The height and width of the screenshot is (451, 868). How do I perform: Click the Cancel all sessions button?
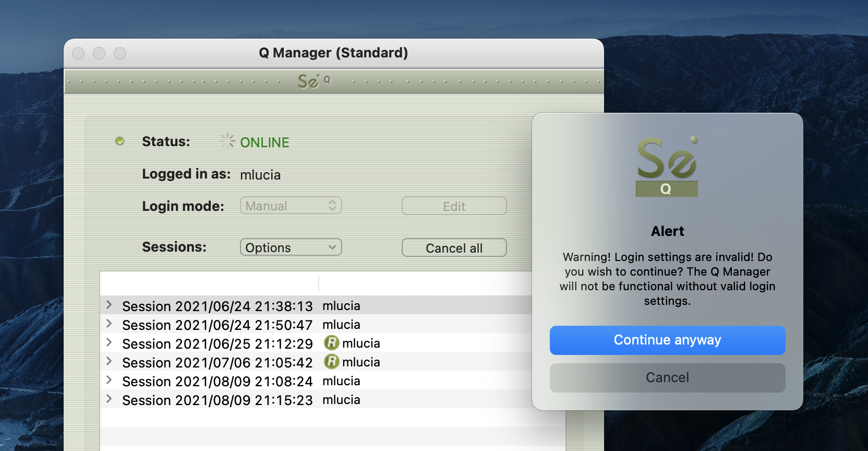(x=454, y=248)
